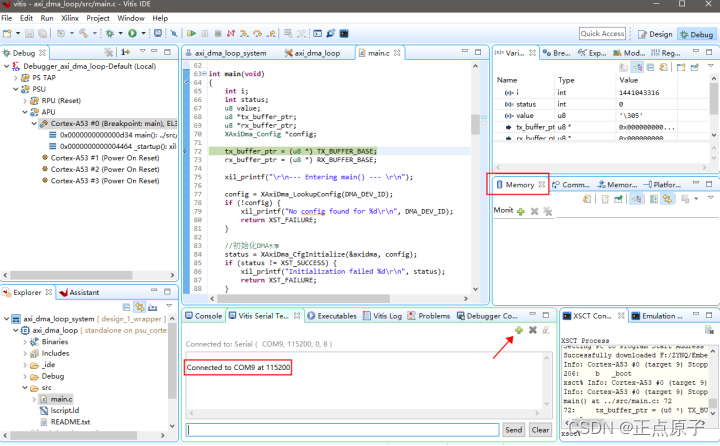Image resolution: width=720 pixels, height=446 pixels.
Task: Toggle Link with Editor in Explorer
Action: point(139,307)
